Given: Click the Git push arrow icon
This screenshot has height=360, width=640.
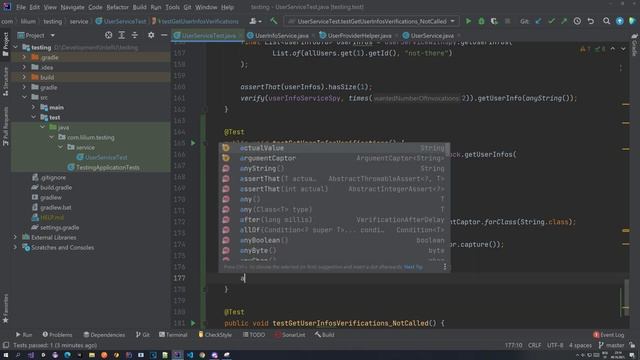Looking at the screenshot, I should point(564,21).
